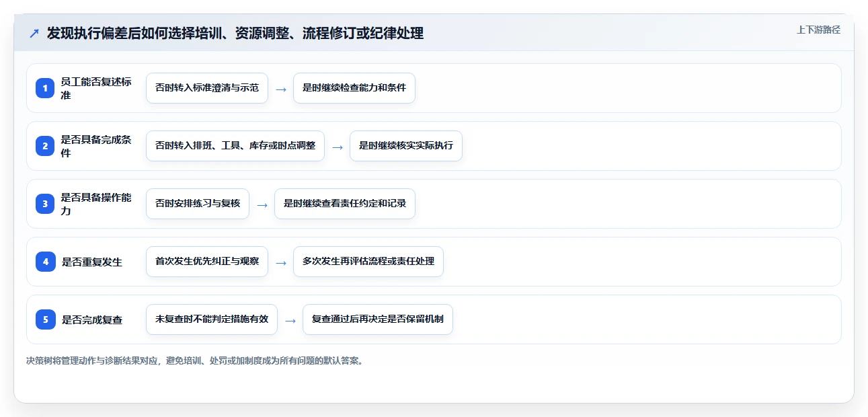Select 复查通过后再决定是否保留机制 box
The image size is (868, 417).
coord(378,319)
